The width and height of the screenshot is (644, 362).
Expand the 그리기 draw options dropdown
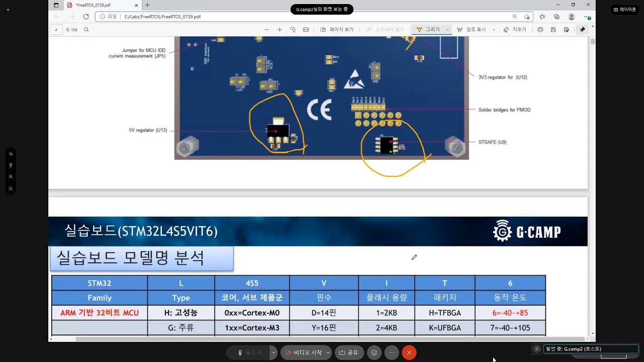[x=447, y=30]
